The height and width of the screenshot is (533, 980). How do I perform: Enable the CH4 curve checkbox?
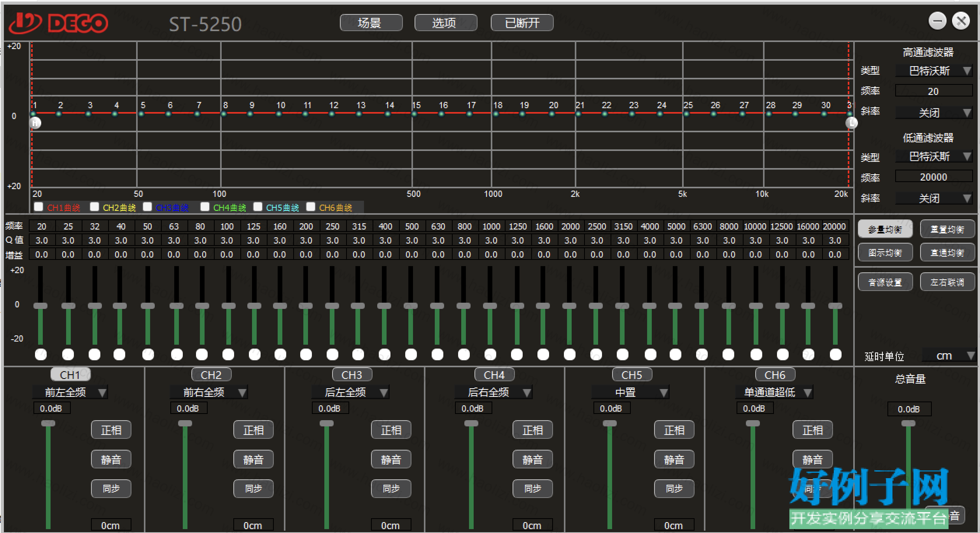(x=205, y=207)
